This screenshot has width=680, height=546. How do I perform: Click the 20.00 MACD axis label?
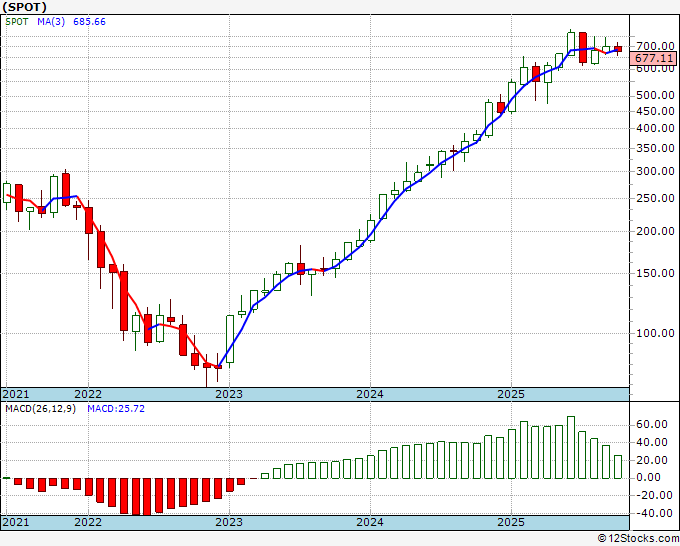651,460
